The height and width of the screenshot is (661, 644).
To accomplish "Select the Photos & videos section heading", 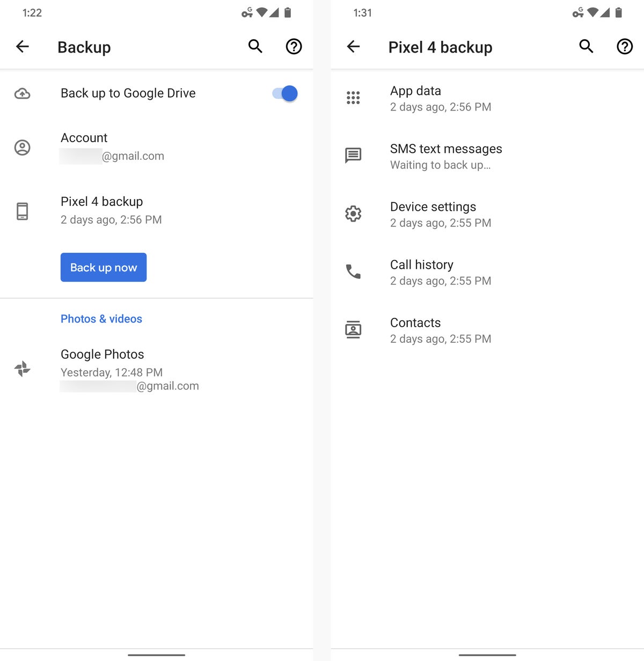I will (101, 319).
